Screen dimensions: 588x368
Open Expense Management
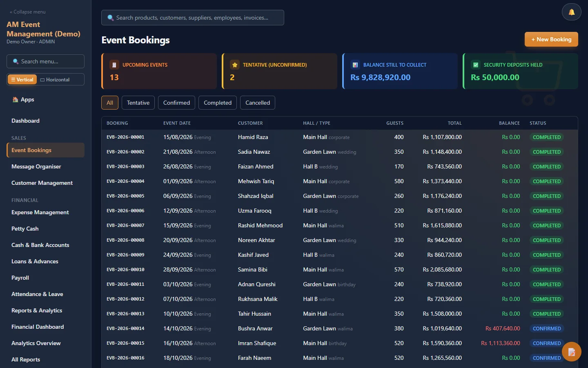pyautogui.click(x=45, y=212)
